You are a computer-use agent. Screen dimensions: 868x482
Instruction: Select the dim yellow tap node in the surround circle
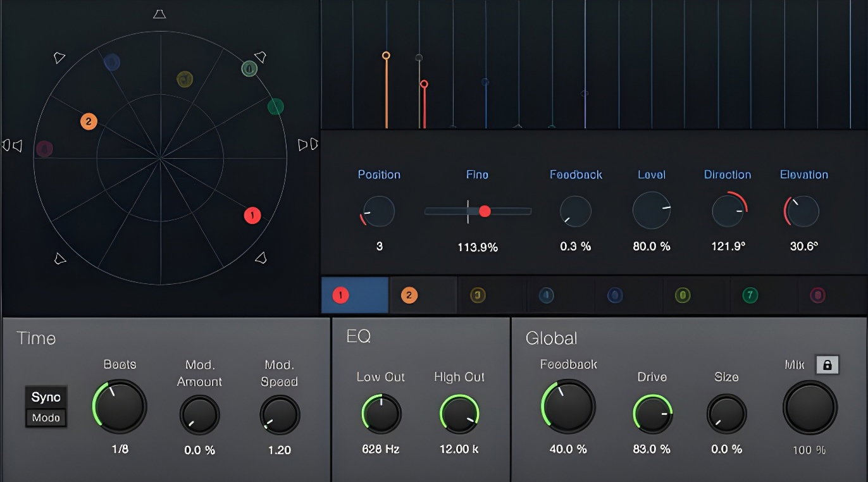[x=185, y=79]
